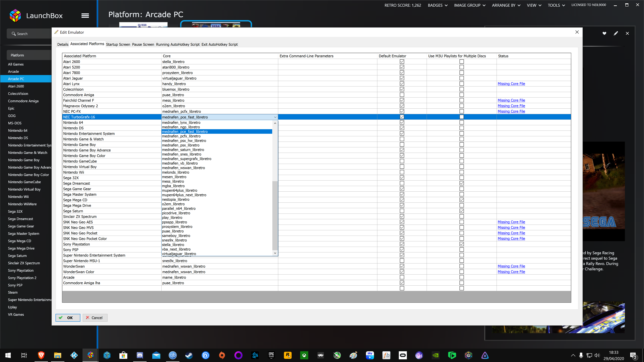This screenshot has height=362, width=644.
Task: Open Microsoft Store from the taskbar
Action: 123,355
